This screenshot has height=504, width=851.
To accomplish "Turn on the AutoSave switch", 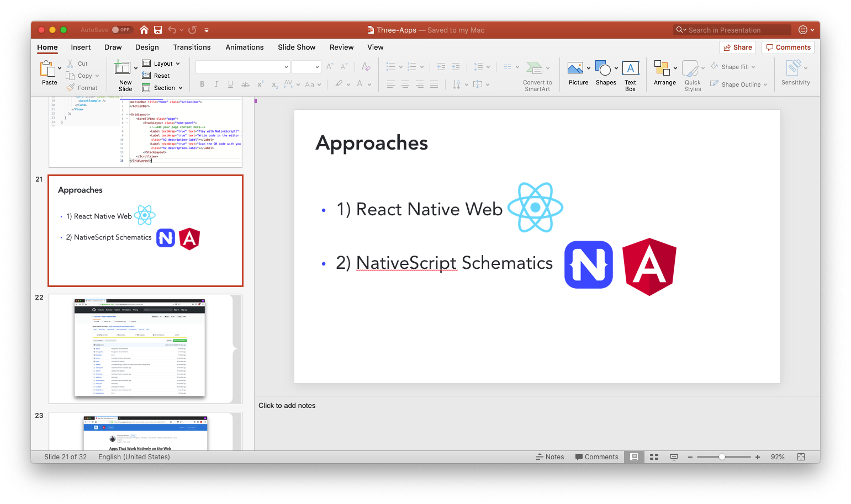I will 121,30.
